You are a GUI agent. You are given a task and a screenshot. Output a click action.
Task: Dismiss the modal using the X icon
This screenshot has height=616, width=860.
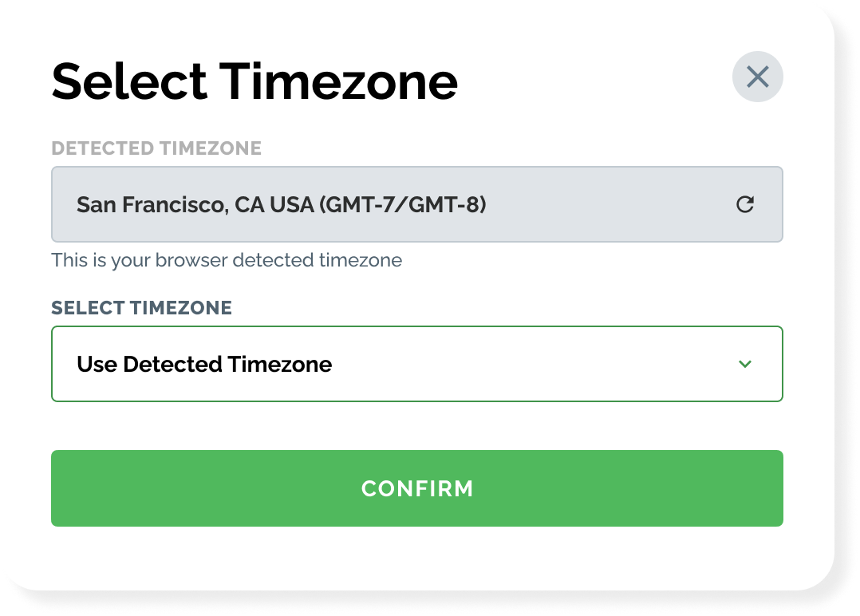757,77
